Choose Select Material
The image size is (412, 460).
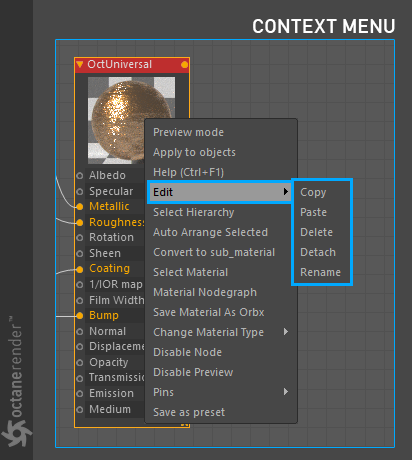pyautogui.click(x=221, y=272)
